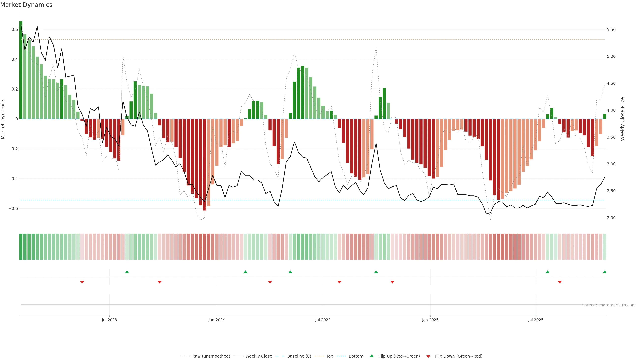Click the green triangle icon in the legend
This screenshot has height=362, width=644.
(x=372, y=356)
